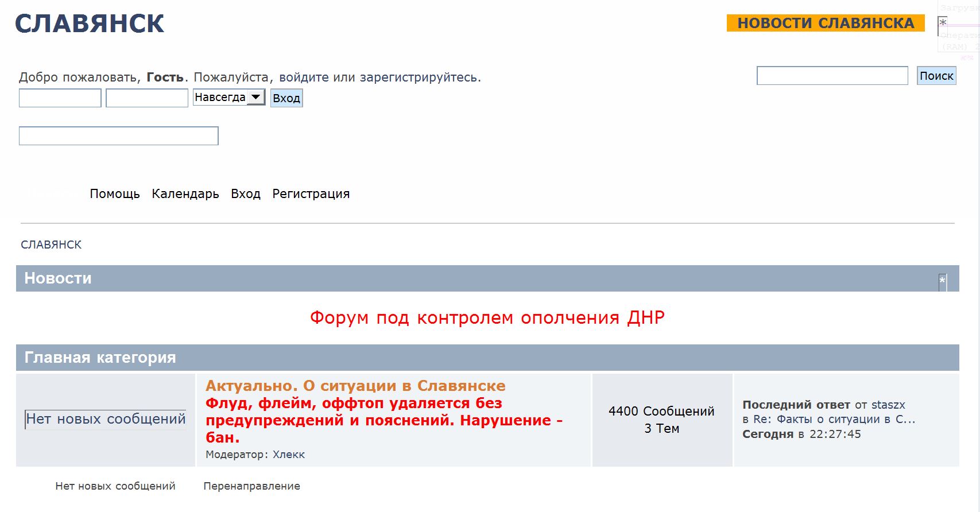Click the wide input field below login
Viewport: 980px width, 512px height.
119,136
